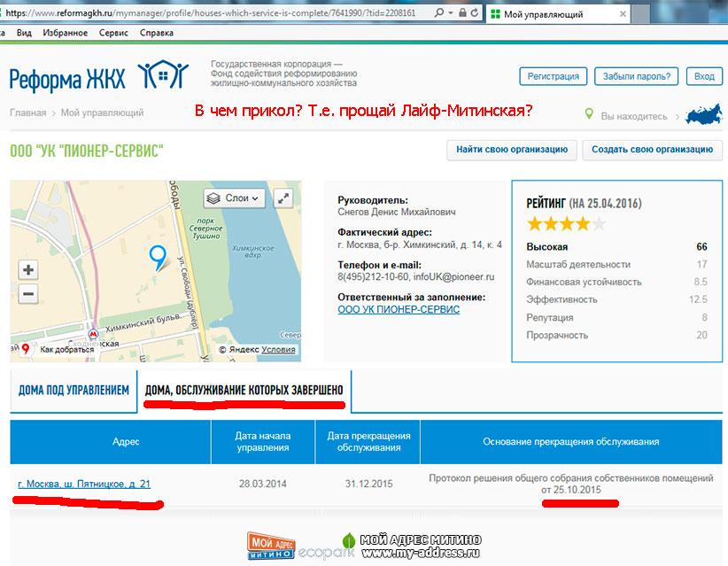Click the rating stars
The width and height of the screenshot is (728, 566).
coord(566,224)
